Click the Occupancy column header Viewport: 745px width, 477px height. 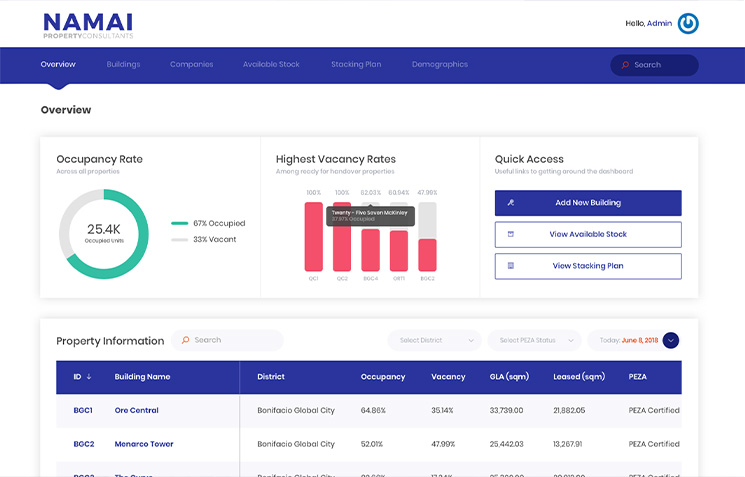point(383,377)
